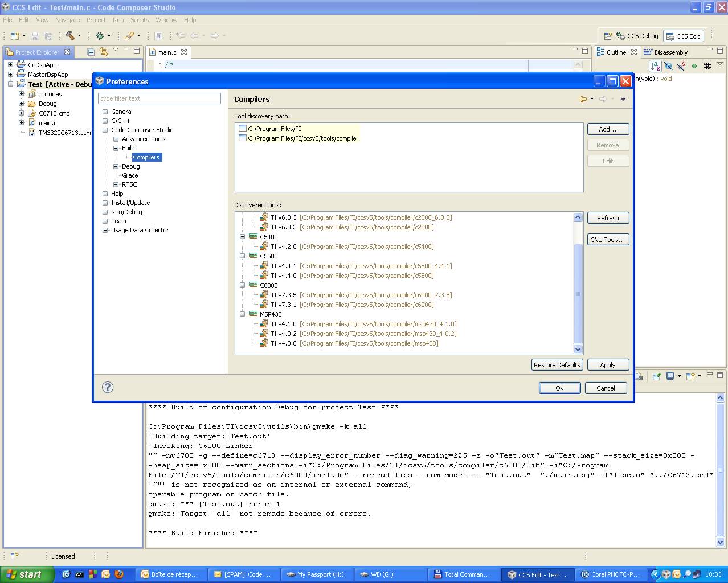The height and width of the screenshot is (583, 728).
Task: Click the Hide Static Members icon in Outline
Action: click(x=681, y=66)
